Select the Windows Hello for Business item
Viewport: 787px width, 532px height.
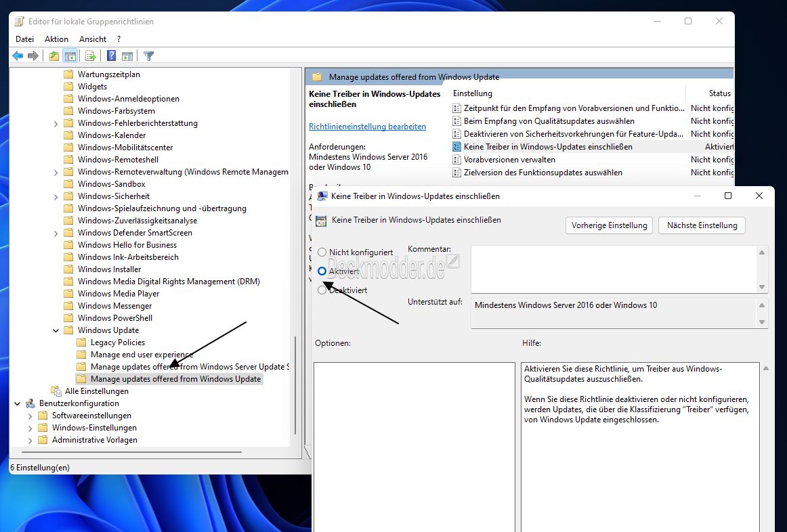(127, 245)
